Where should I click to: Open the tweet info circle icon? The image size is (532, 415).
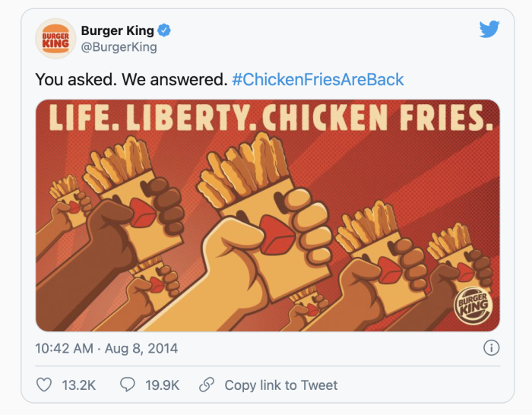[x=491, y=348]
